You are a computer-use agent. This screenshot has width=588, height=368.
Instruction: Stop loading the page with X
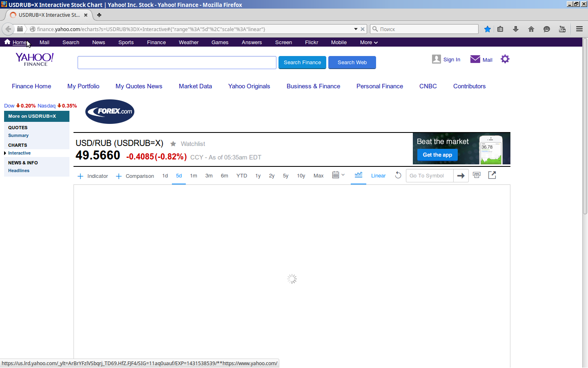coord(363,29)
